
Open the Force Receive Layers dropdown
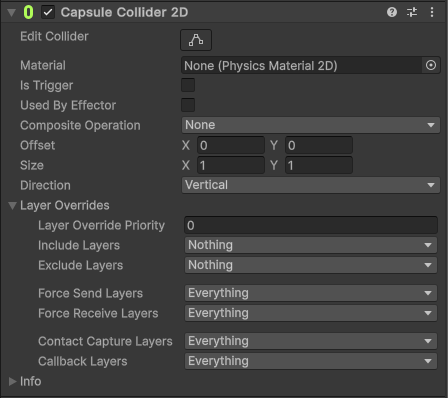point(311,313)
